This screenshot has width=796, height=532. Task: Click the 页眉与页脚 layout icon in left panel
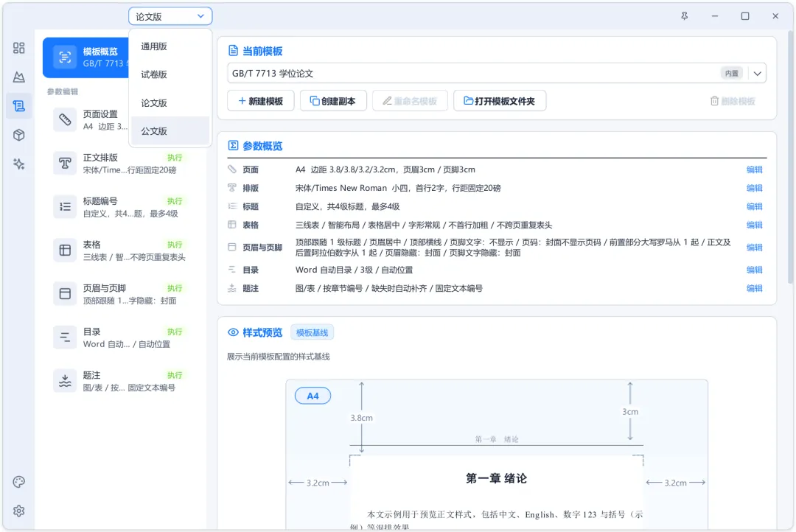[x=65, y=294]
